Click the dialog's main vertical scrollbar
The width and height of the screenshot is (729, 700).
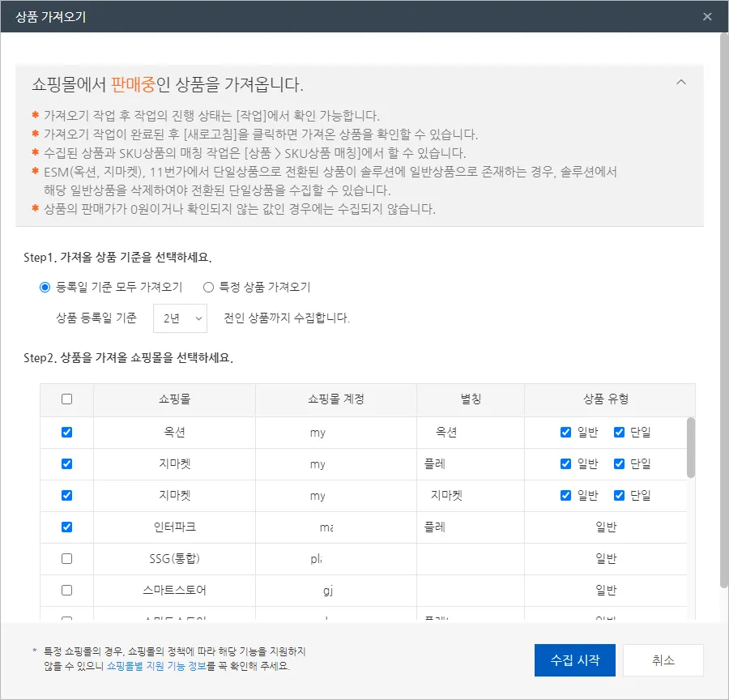click(724, 310)
